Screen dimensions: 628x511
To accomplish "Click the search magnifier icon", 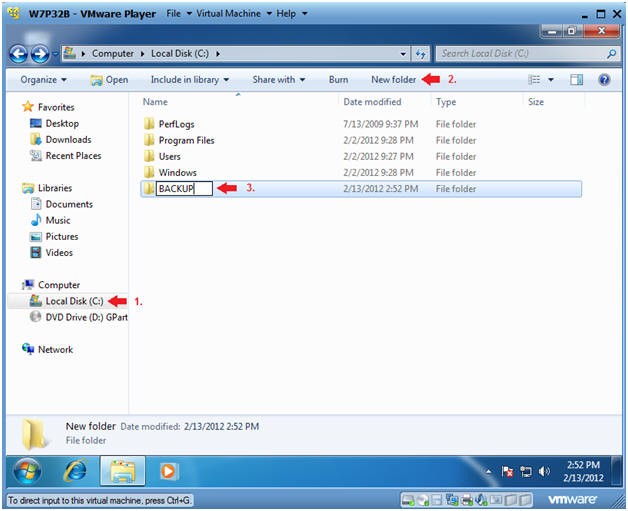I will coord(611,54).
